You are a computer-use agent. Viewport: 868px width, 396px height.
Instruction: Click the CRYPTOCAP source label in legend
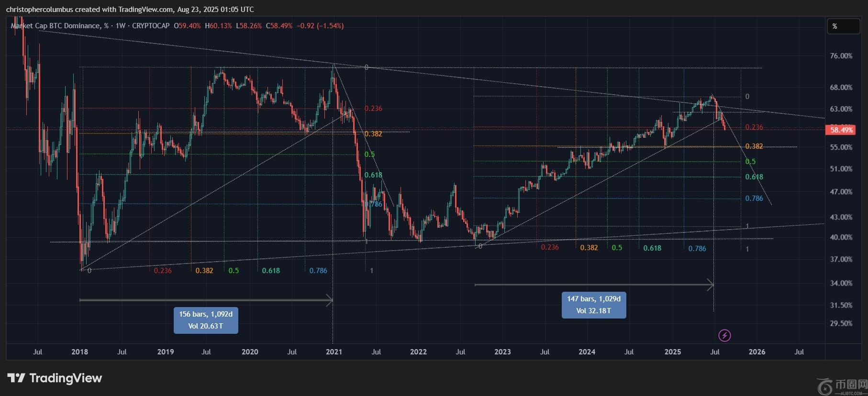151,26
